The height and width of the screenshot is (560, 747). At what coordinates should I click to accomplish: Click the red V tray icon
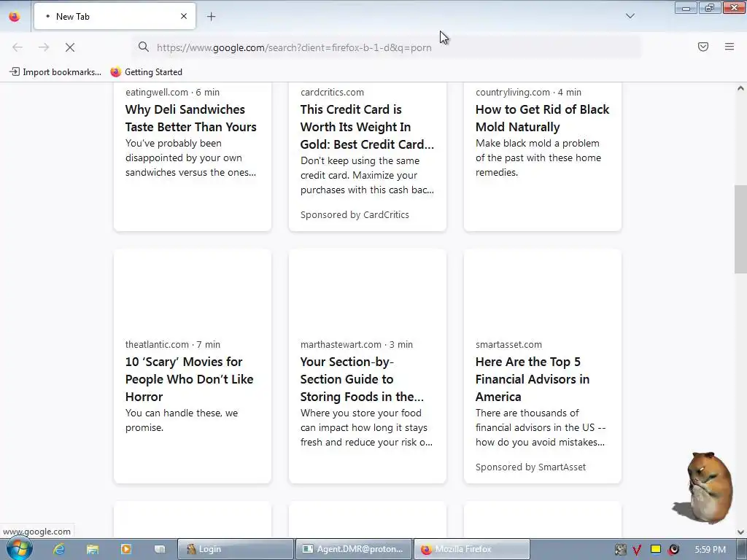tap(637, 550)
